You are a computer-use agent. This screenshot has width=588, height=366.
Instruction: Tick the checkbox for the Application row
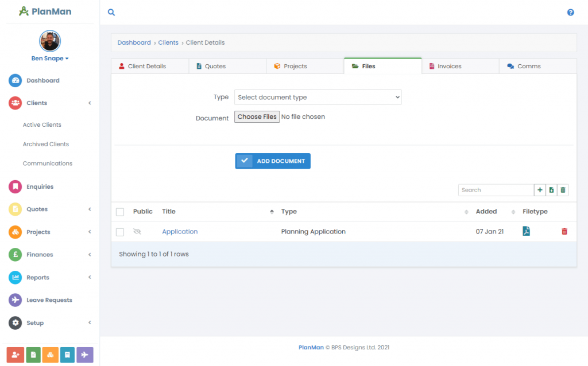coord(120,232)
